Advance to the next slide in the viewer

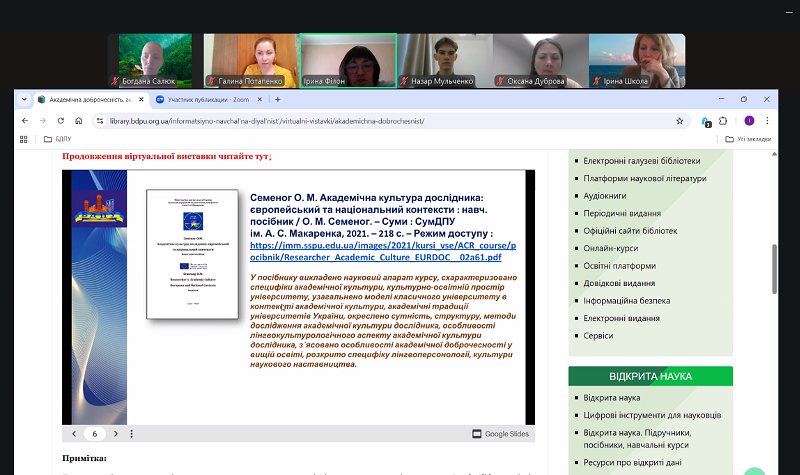(x=116, y=434)
